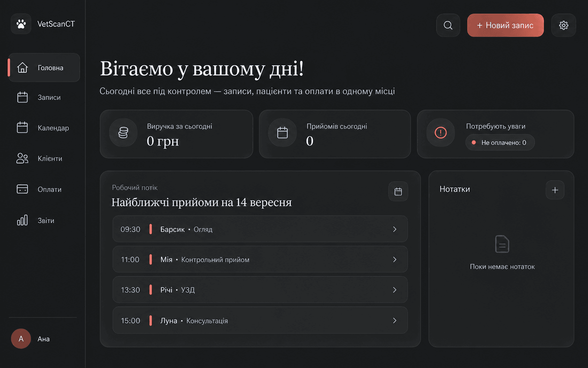Viewport: 588px width, 368px height.
Task: Create a new record with Новий запис
Action: coord(505,25)
